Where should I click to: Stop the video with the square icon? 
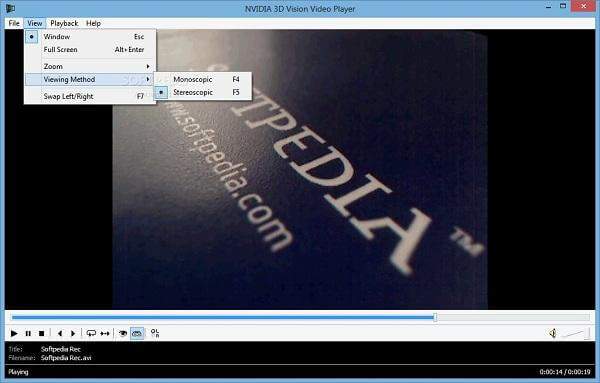[x=41, y=334]
